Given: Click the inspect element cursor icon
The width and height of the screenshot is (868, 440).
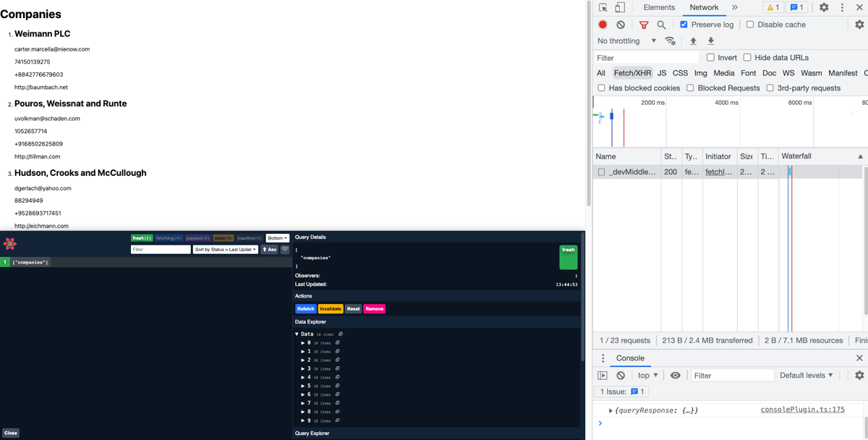Looking at the screenshot, I should pyautogui.click(x=603, y=7).
